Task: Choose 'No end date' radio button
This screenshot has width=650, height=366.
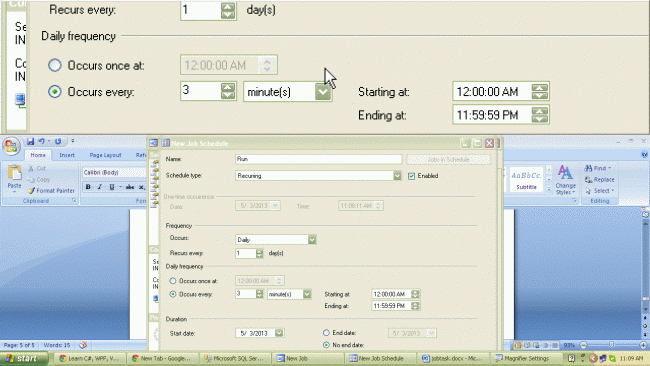Action: (x=326, y=345)
